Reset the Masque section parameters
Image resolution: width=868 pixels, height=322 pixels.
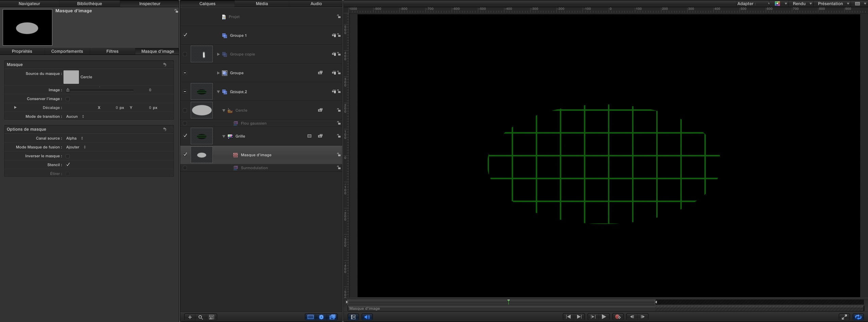[x=165, y=64]
